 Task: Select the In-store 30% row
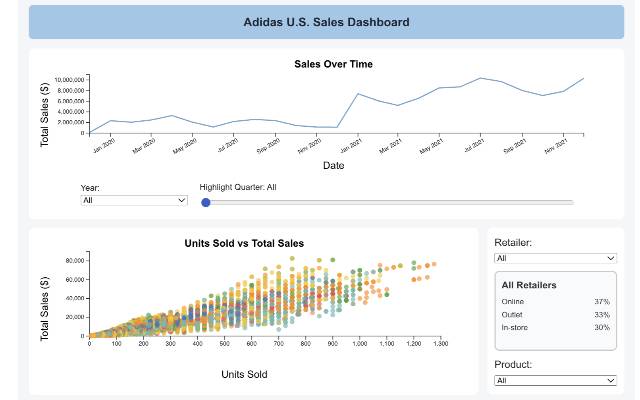coord(556,327)
